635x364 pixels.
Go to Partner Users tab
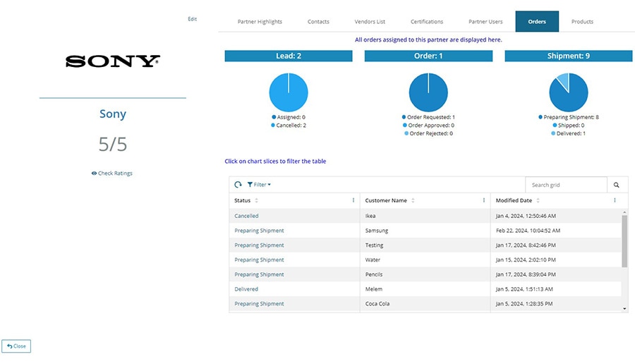[x=485, y=21]
